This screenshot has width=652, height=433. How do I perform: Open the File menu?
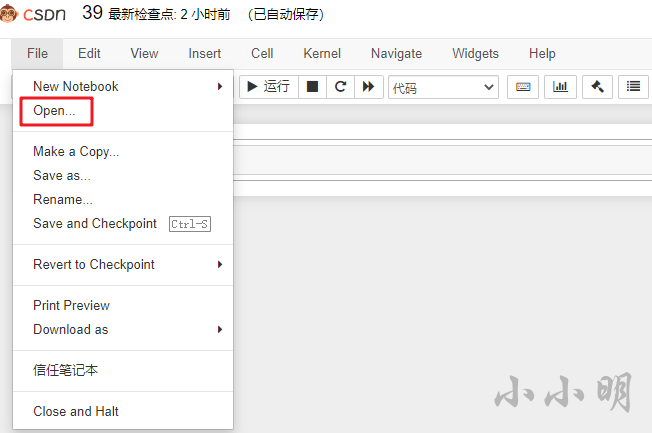[37, 54]
